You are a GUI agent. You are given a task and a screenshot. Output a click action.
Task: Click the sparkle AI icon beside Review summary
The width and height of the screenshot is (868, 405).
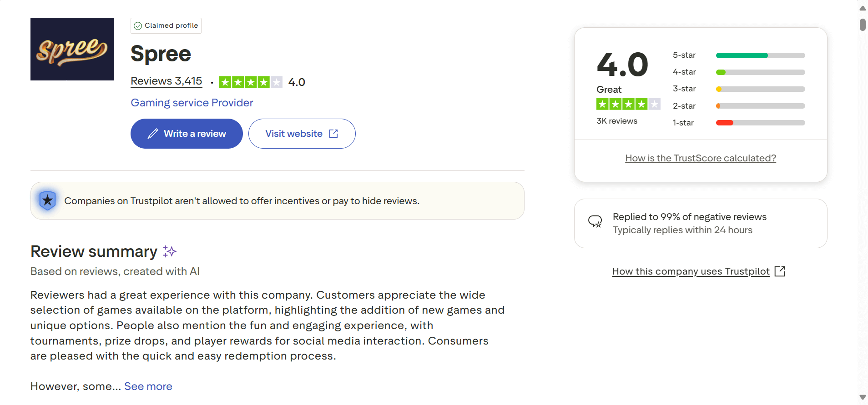click(170, 251)
